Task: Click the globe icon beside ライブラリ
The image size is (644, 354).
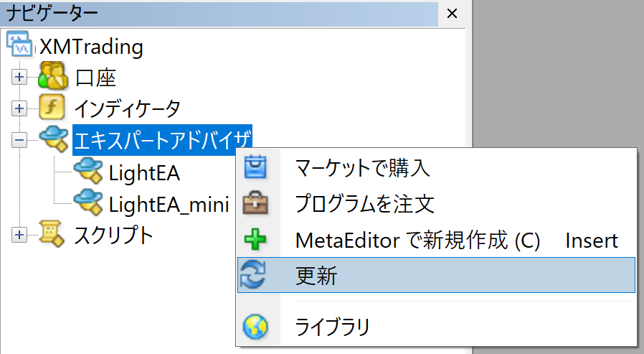Action: [x=256, y=327]
